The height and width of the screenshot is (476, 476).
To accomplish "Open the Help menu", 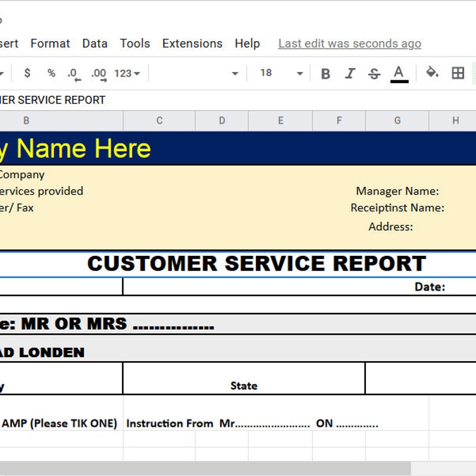I will [248, 43].
